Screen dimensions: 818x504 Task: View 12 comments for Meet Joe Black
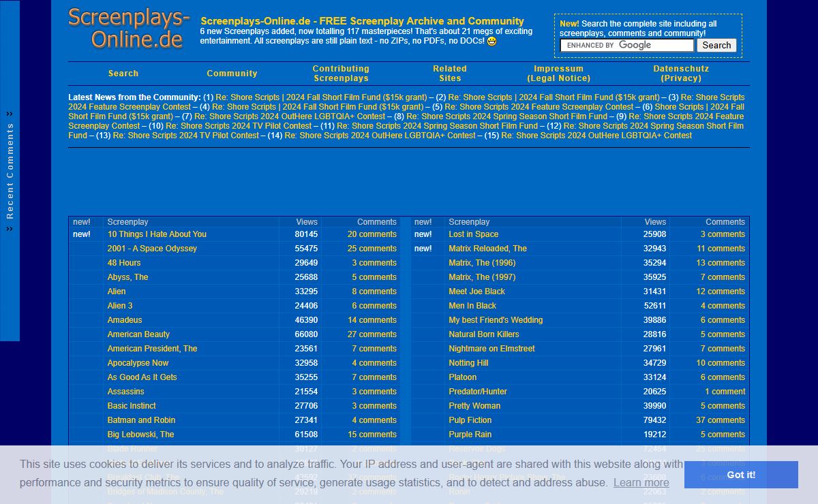pyautogui.click(x=721, y=292)
